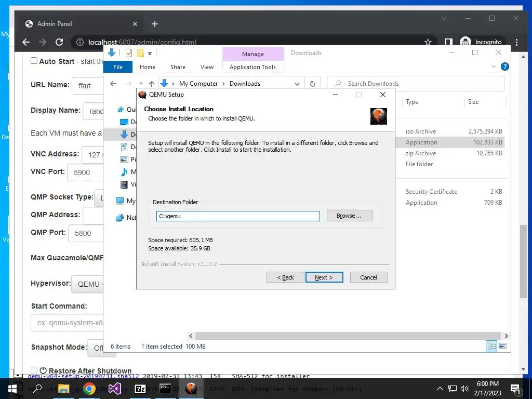Open the notification center icon

(515, 389)
